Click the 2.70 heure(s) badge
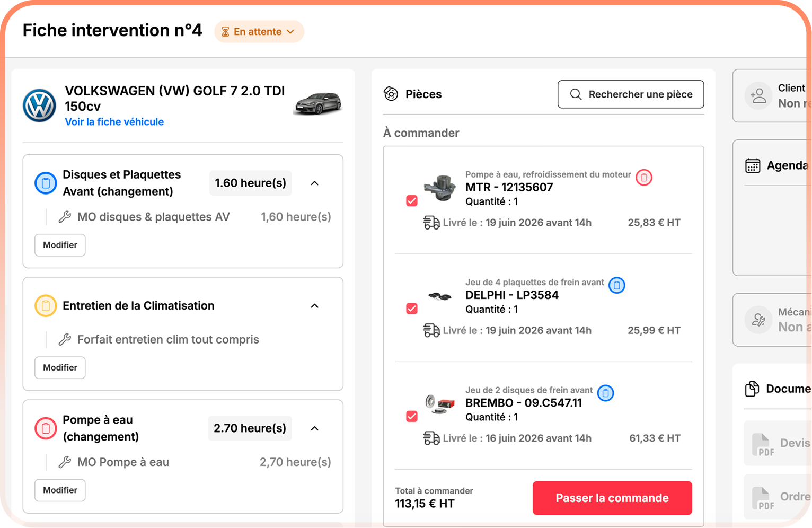812x528 pixels. pyautogui.click(x=250, y=428)
